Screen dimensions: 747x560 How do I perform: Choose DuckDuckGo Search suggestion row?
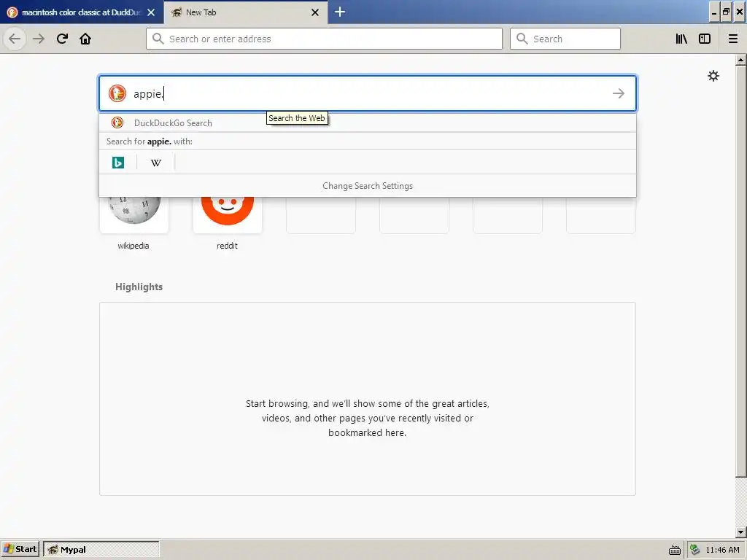click(368, 122)
